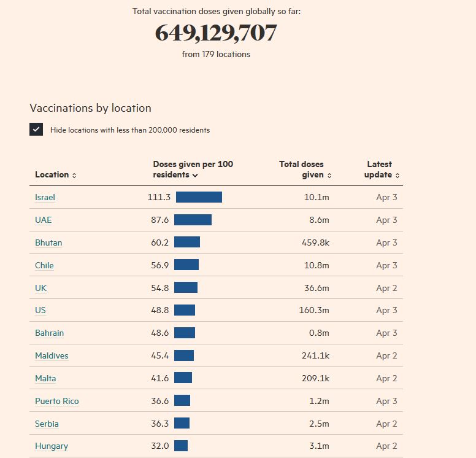
Task: Open the UAE location link
Action: [x=43, y=220]
